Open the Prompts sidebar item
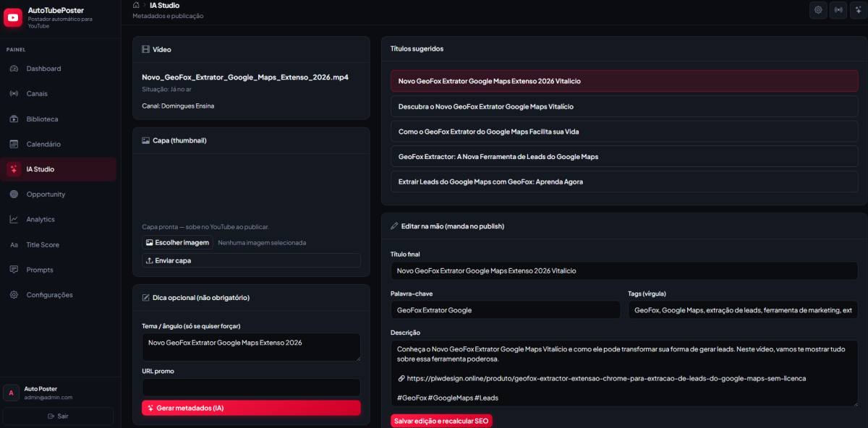 click(58, 270)
